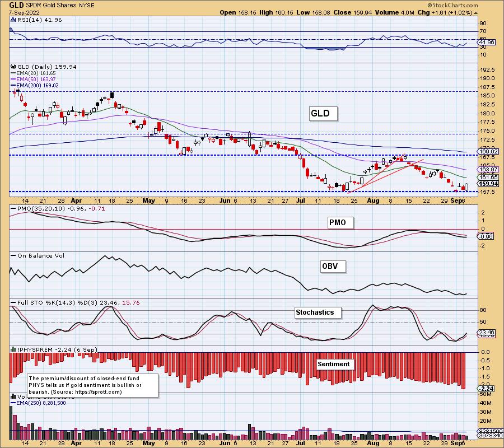Click the '!PHYSPREM -2.24 (6 Sep)' label
Screen dimensions: 504x448
[57, 349]
